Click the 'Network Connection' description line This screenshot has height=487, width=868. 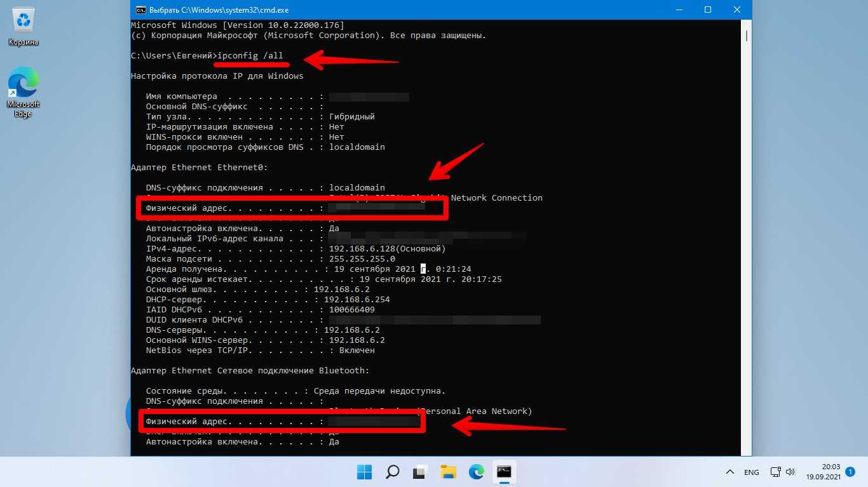[343, 198]
